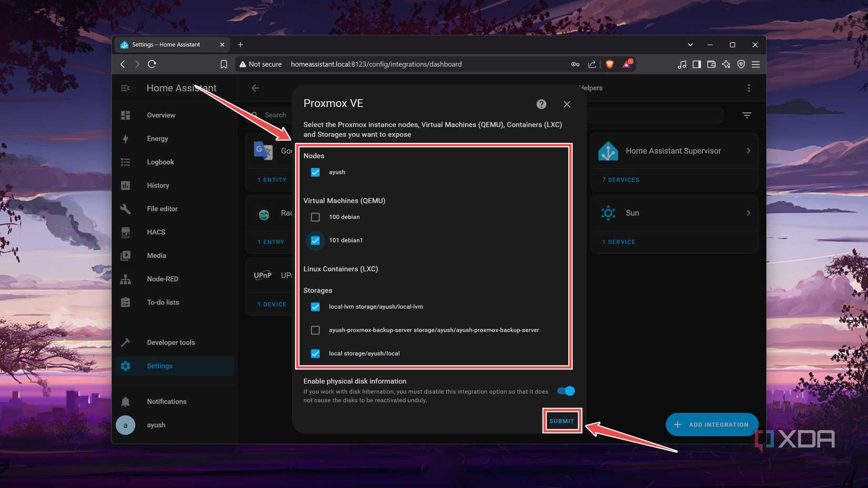This screenshot has width=868, height=488.
Task: Disable physical disk information toggle
Action: [x=566, y=391]
